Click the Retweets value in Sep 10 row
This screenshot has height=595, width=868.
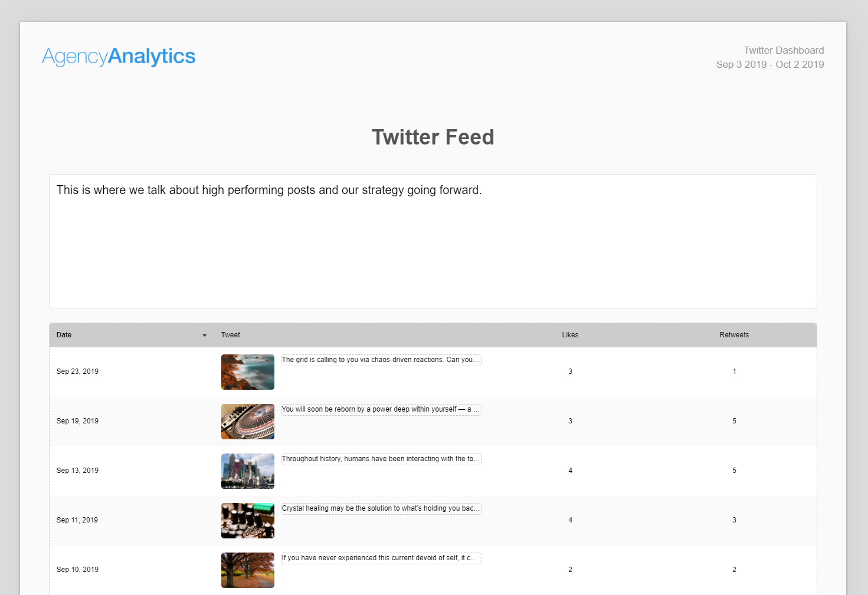point(734,570)
